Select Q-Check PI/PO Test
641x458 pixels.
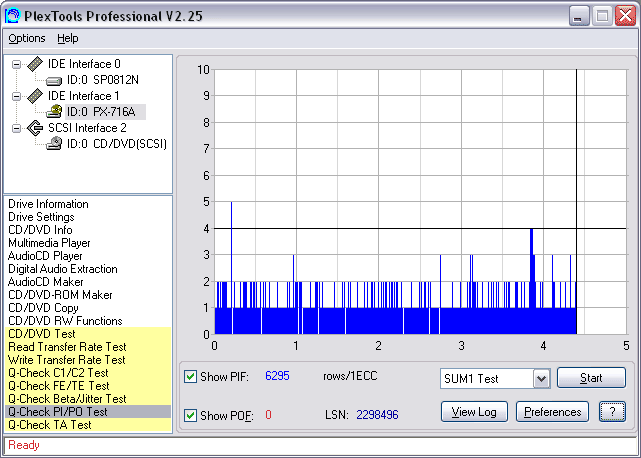(88, 412)
